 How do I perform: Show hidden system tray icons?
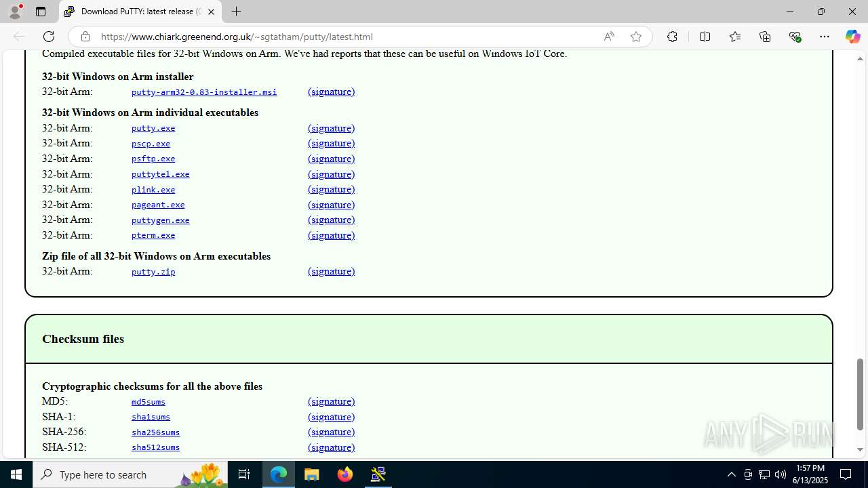731,474
